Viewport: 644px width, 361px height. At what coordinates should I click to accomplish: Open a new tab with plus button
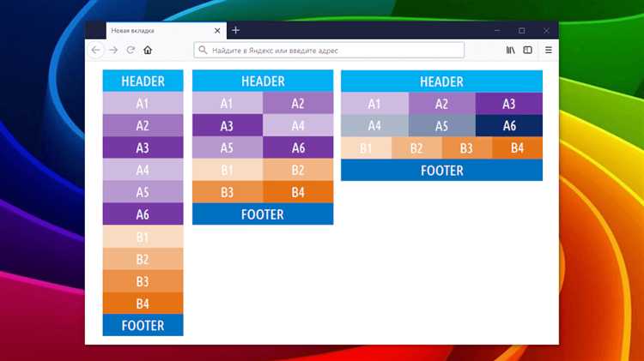click(236, 31)
